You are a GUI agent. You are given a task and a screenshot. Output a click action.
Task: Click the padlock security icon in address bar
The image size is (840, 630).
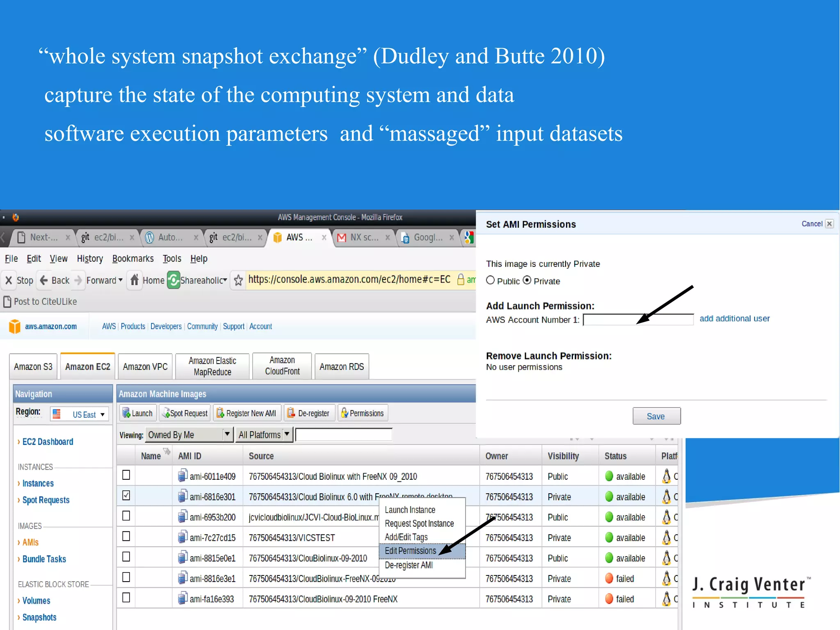point(461,279)
